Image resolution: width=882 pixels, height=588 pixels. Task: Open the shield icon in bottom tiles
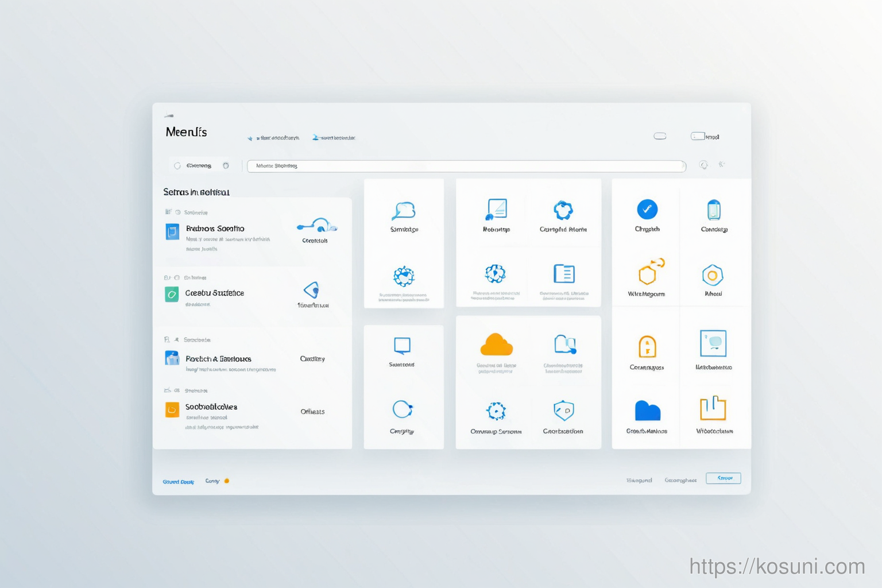click(563, 411)
